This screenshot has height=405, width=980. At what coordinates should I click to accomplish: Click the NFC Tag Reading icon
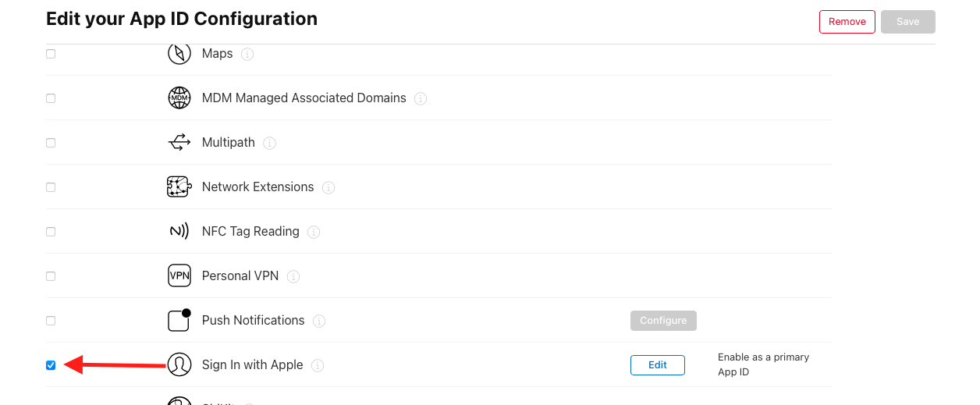[179, 232]
